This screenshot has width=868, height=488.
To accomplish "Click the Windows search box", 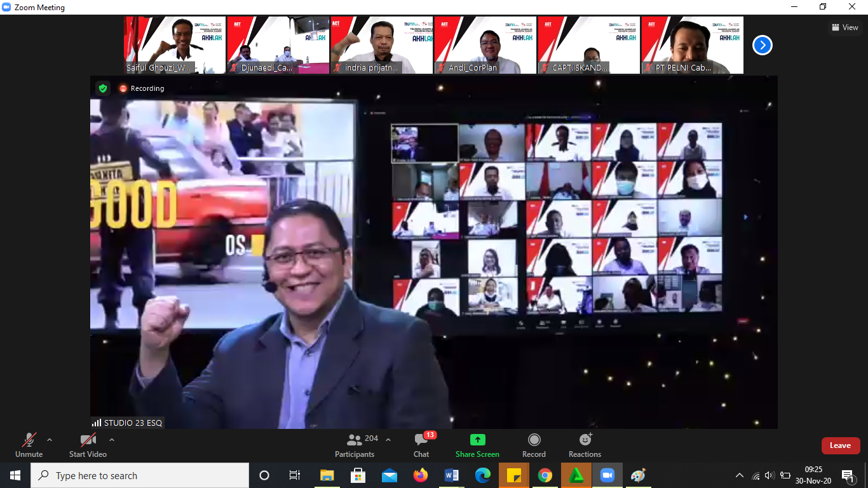I will (x=140, y=475).
